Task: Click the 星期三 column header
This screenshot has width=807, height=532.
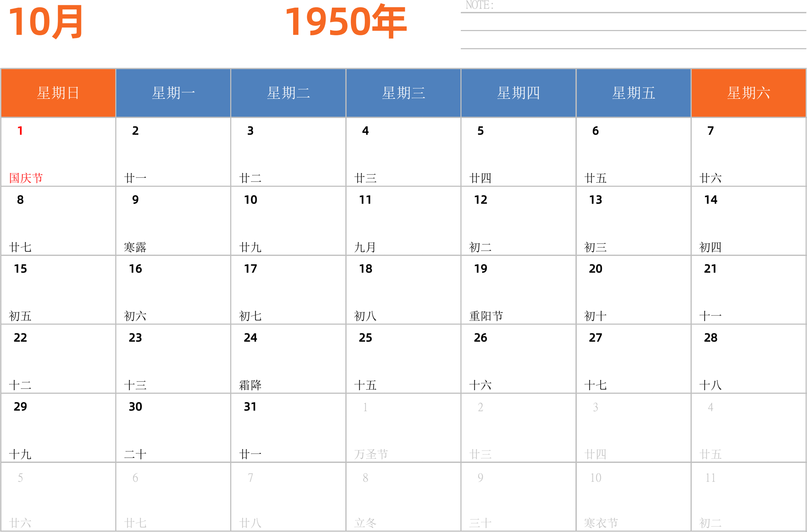Action: point(403,93)
